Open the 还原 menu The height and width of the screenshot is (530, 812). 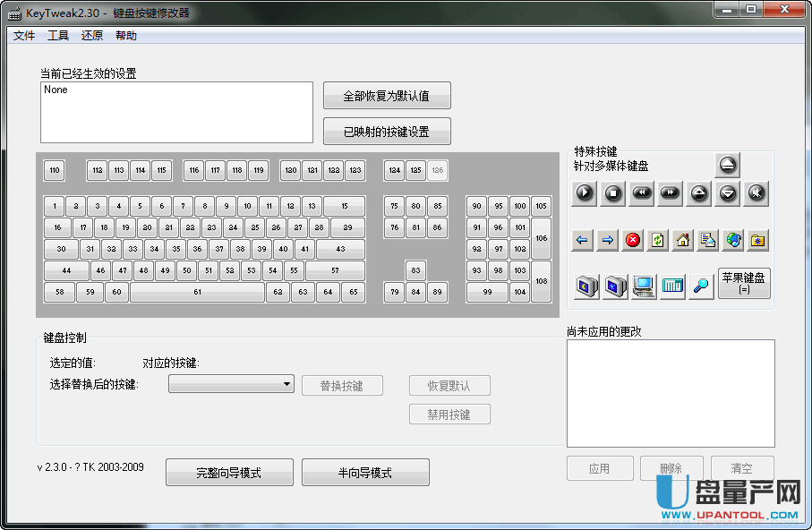click(x=92, y=35)
